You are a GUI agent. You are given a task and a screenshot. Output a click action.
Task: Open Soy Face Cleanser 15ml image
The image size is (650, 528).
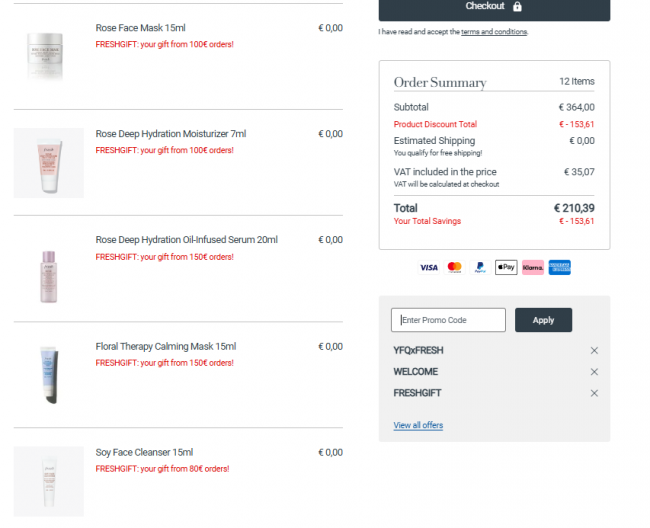(49, 481)
